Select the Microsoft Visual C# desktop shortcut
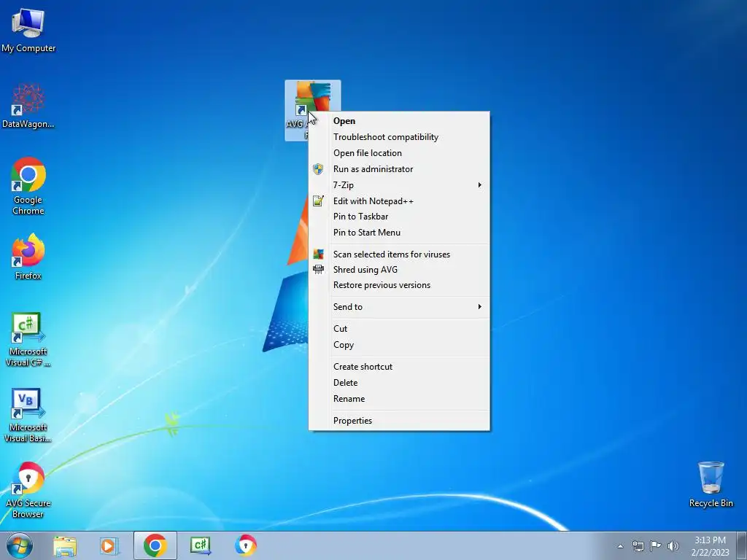Image resolution: width=747 pixels, height=560 pixels. coord(28,339)
